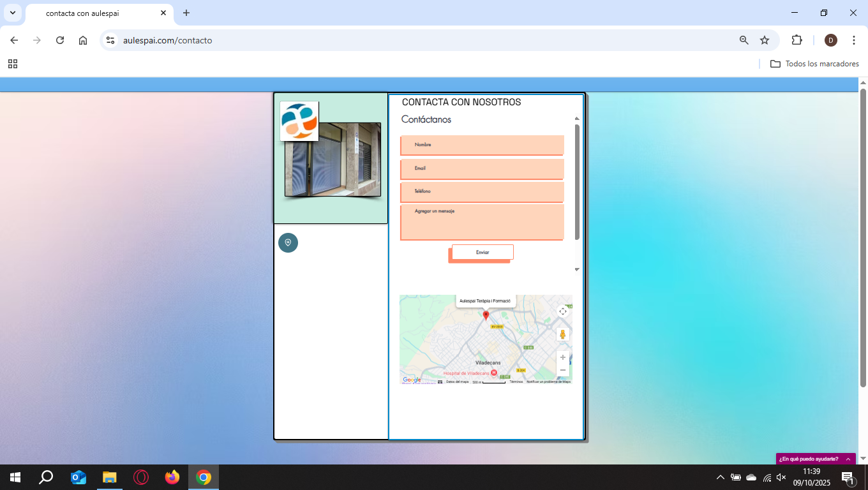
Task: Zoom in on the map with plus
Action: (562, 357)
